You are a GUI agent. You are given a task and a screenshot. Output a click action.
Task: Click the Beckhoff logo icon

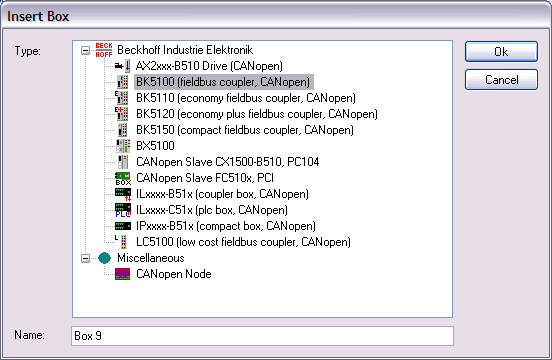click(104, 50)
